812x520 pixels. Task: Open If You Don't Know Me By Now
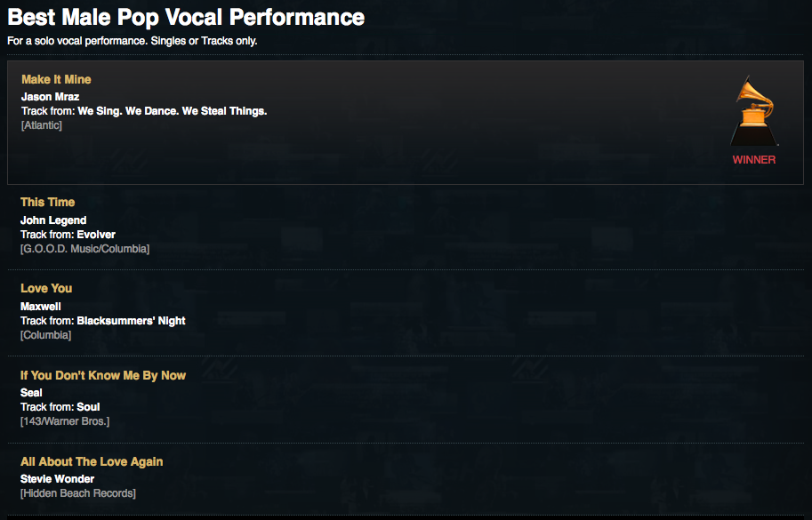(x=103, y=375)
